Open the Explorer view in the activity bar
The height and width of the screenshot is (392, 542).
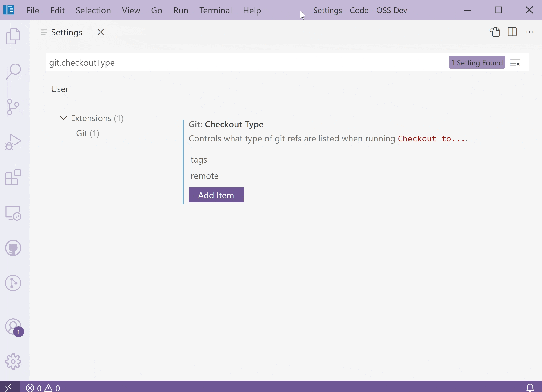[13, 36]
